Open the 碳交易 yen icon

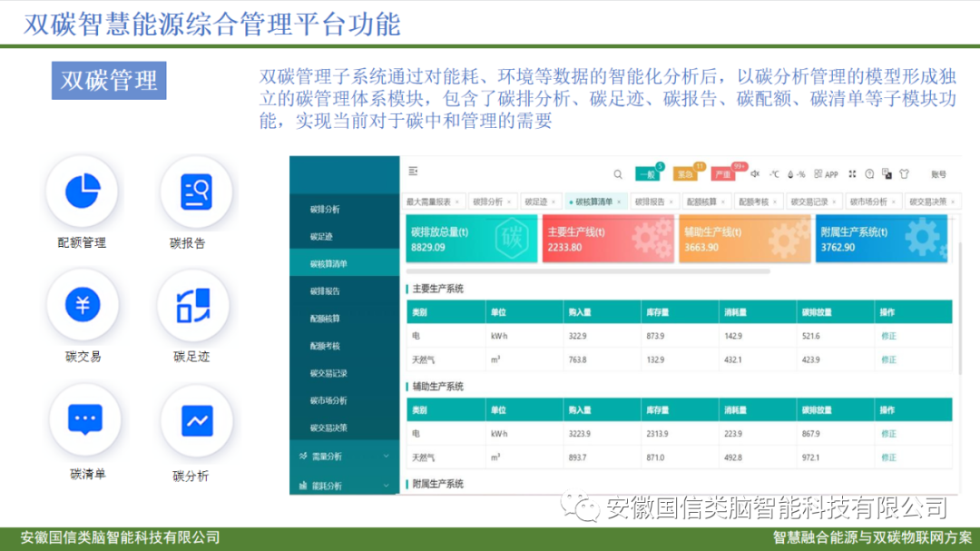click(83, 305)
